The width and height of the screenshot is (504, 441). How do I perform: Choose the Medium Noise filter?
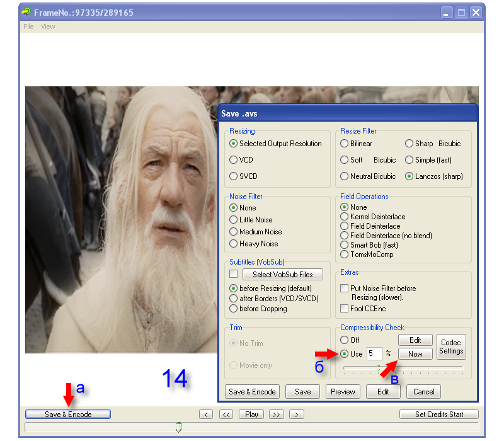pyautogui.click(x=256, y=231)
